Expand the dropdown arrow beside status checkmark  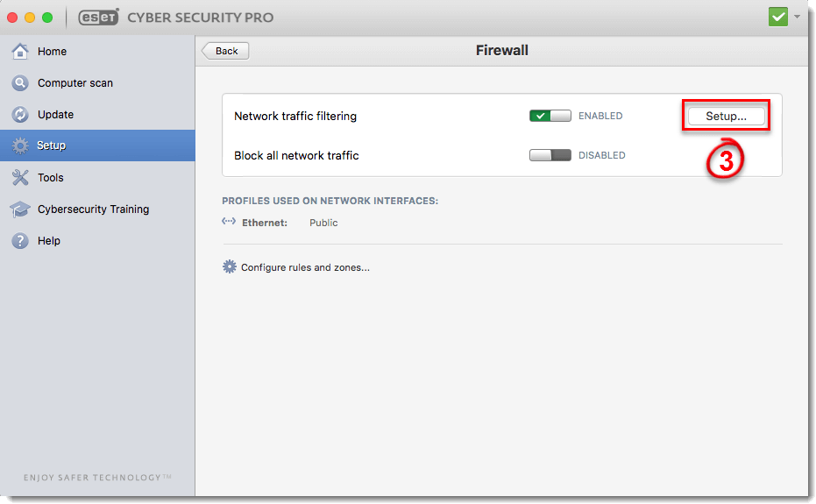point(798,18)
